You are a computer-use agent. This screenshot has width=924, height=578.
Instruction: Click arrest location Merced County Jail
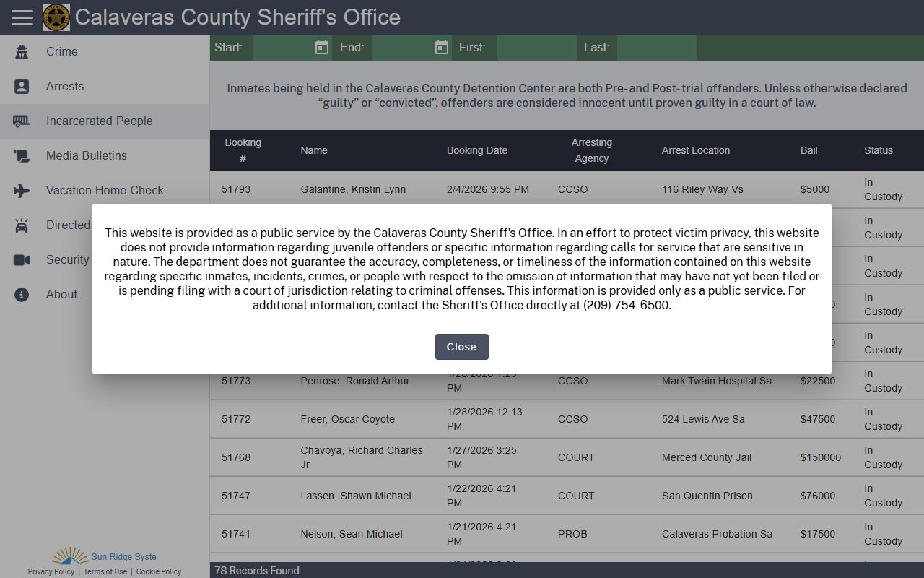click(x=707, y=457)
